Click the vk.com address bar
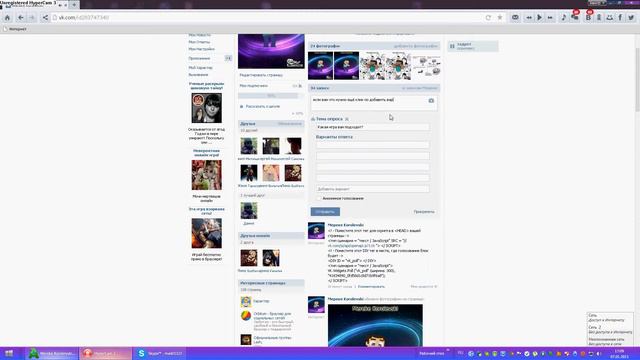Viewport: 640px width, 360px height. (269, 18)
